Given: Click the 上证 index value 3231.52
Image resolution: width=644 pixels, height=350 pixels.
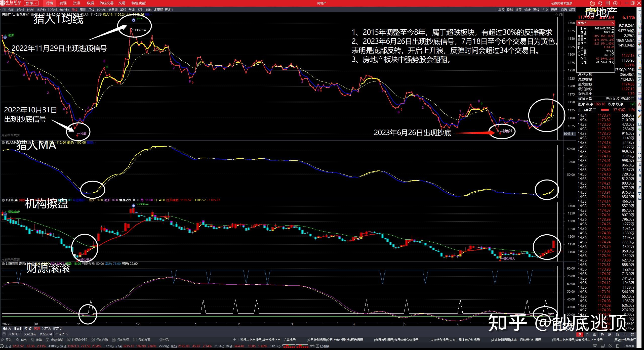Looking at the screenshot, I should click(18, 346).
